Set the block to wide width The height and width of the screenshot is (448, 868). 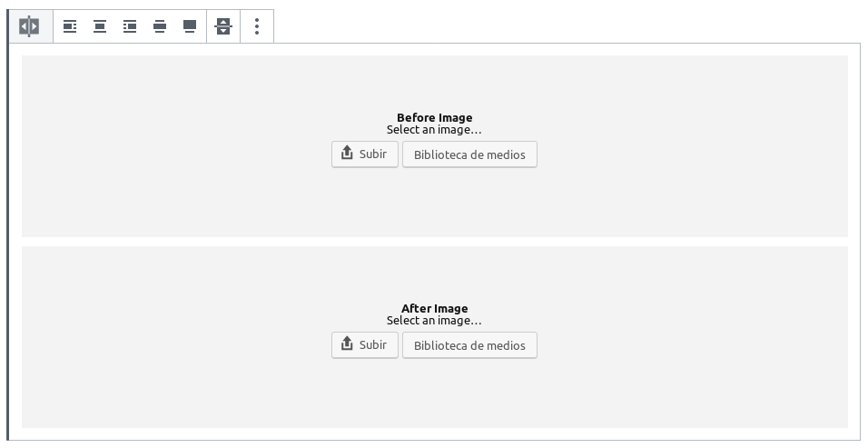pos(160,26)
